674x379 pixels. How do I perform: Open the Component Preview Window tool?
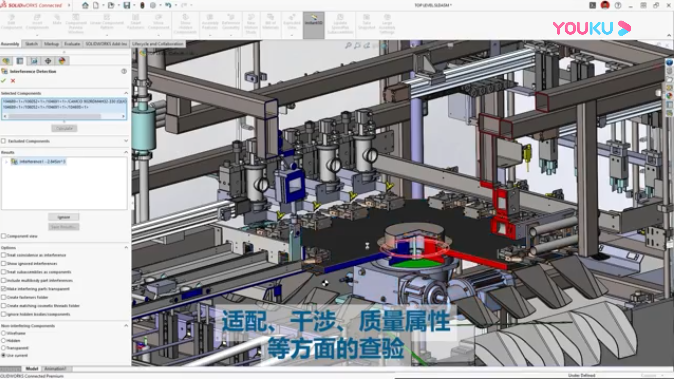[76, 24]
